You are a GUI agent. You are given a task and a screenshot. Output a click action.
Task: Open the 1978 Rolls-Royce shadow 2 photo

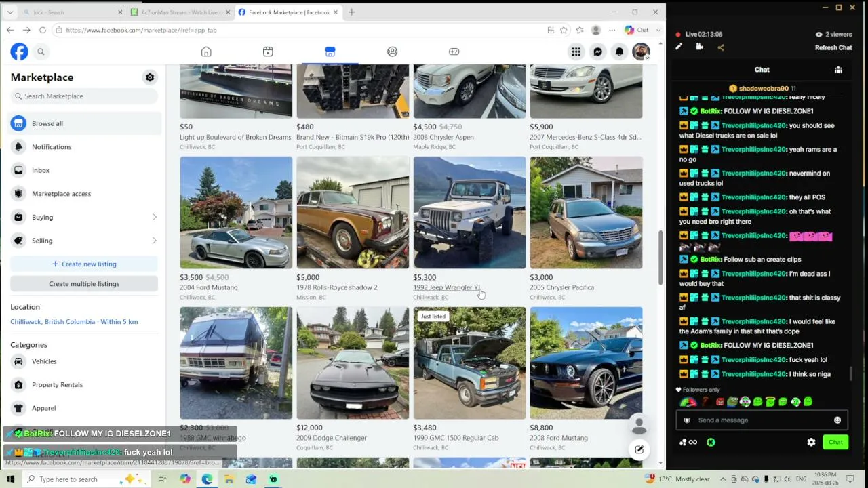[x=353, y=213]
